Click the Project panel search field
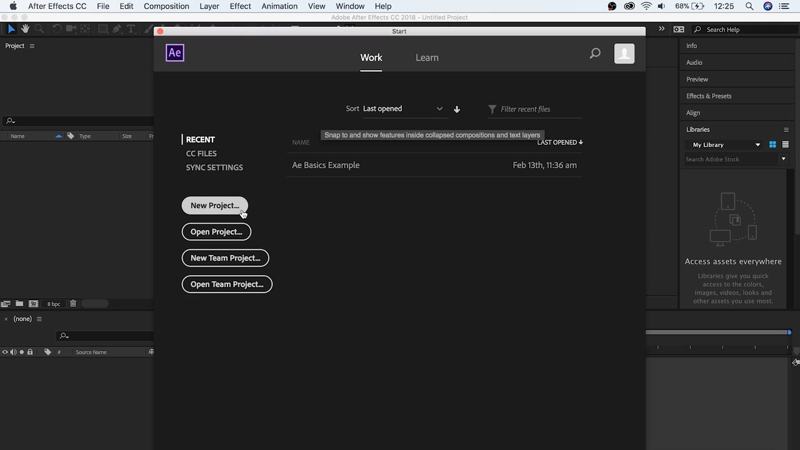Viewport: 800px width, 450px height. point(78,121)
